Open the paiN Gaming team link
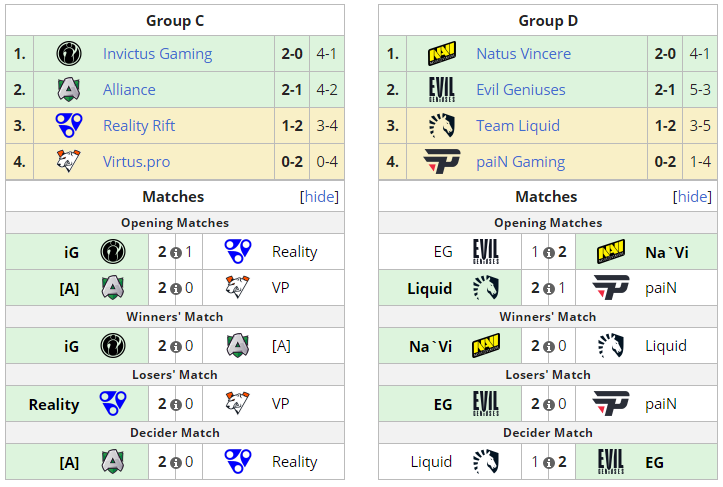The width and height of the screenshot is (723, 487). coord(520,162)
